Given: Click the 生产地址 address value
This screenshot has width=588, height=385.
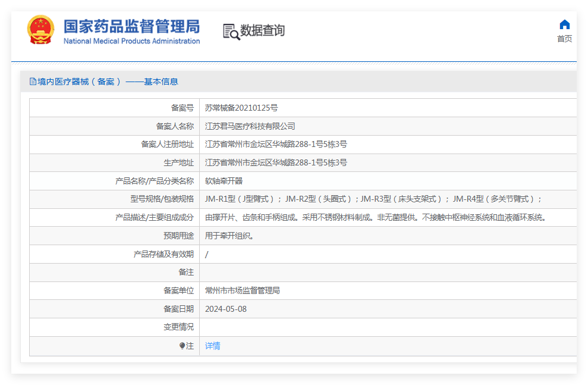Looking at the screenshot, I should pos(276,162).
